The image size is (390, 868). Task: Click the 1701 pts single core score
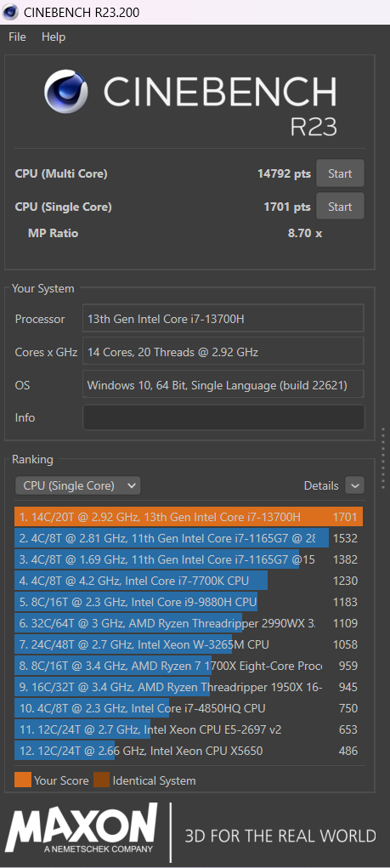[x=287, y=207]
